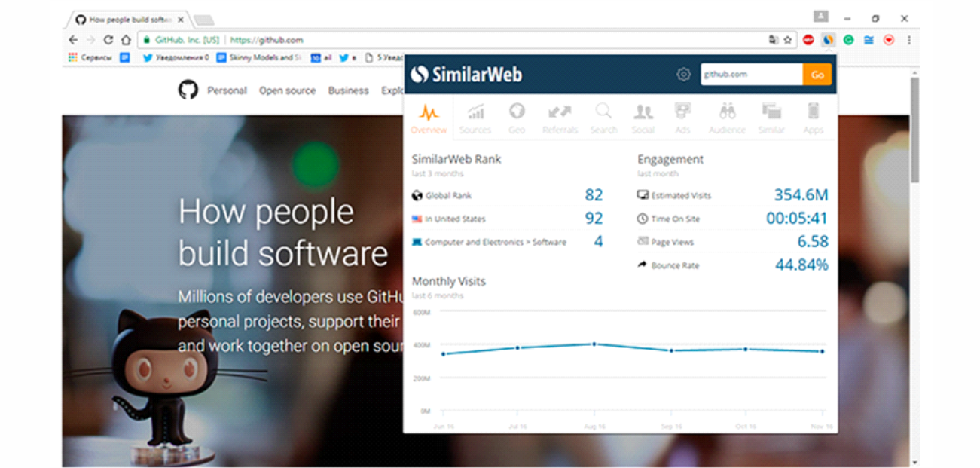Click Estimated Visits value 354.6M

801,195
